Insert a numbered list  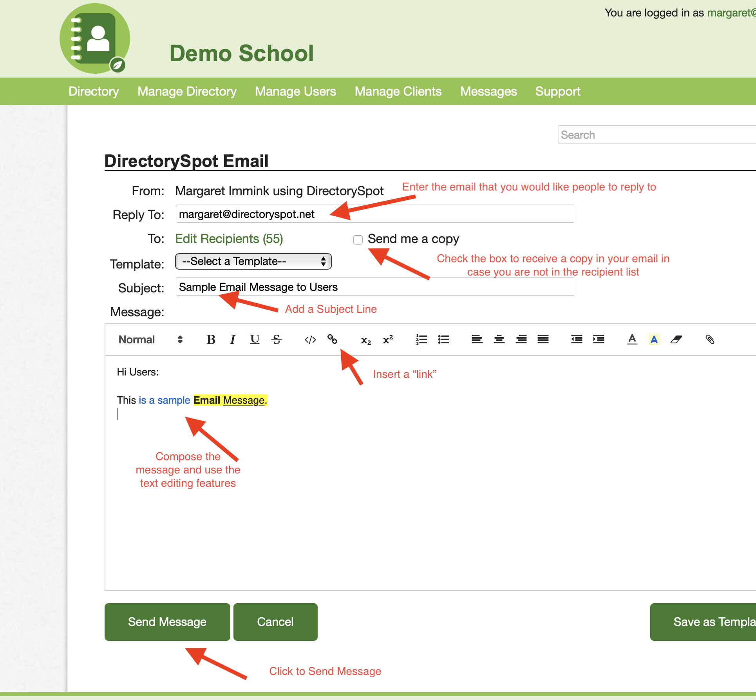tap(421, 339)
